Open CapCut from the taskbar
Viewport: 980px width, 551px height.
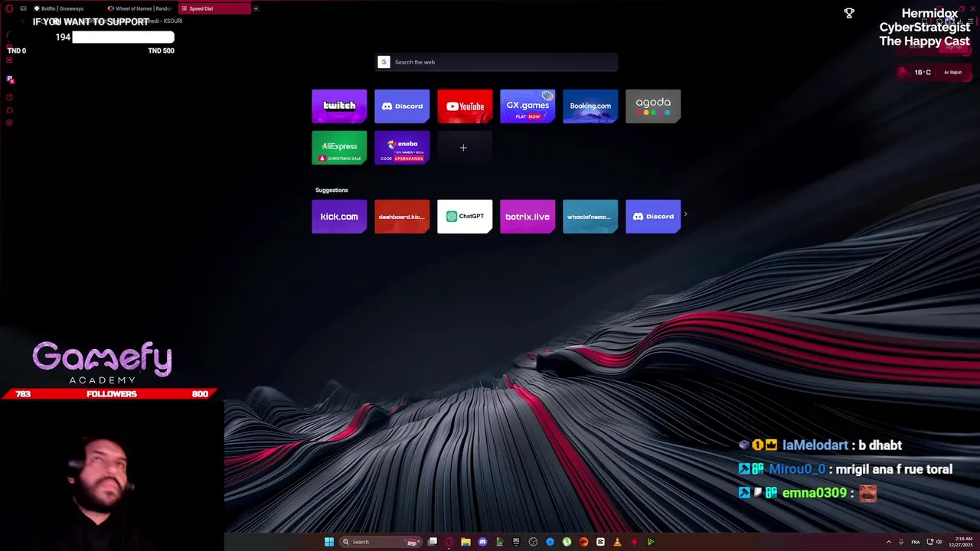point(600,542)
